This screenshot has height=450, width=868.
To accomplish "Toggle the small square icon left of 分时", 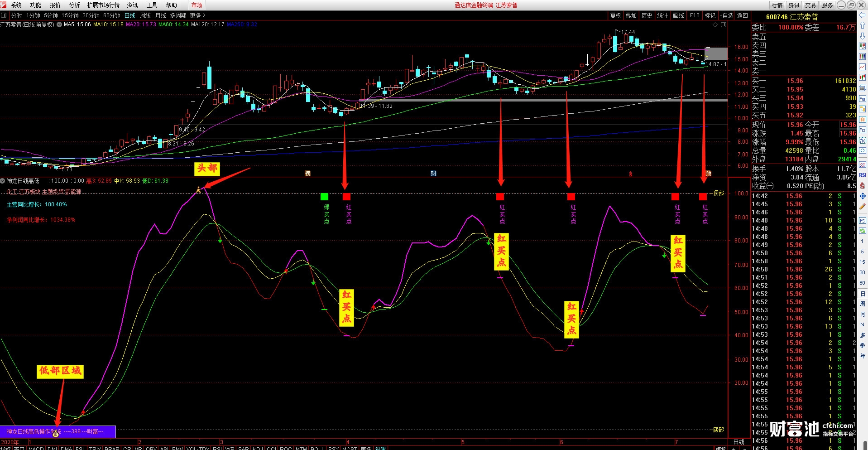I will (4, 15).
